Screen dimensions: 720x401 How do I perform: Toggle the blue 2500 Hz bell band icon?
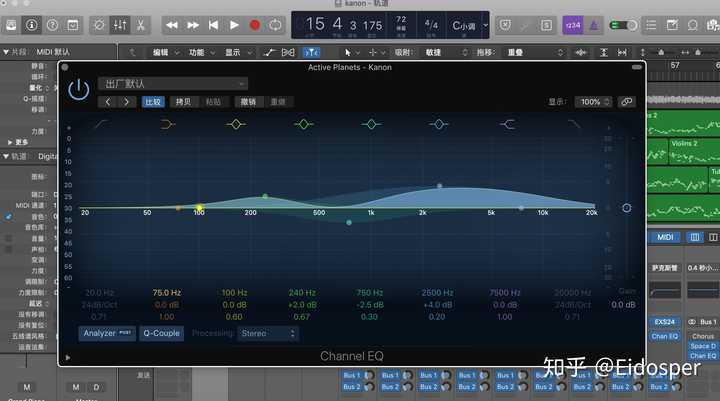(439, 124)
